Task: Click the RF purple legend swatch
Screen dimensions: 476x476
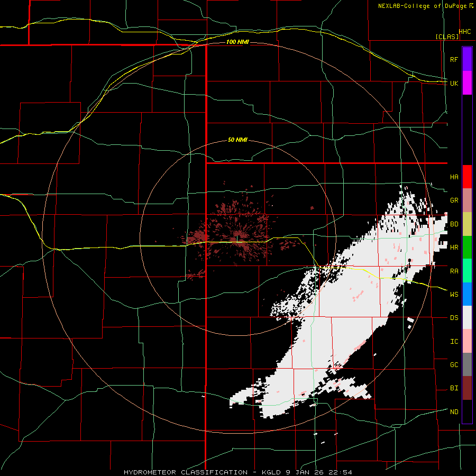Action: [467, 59]
